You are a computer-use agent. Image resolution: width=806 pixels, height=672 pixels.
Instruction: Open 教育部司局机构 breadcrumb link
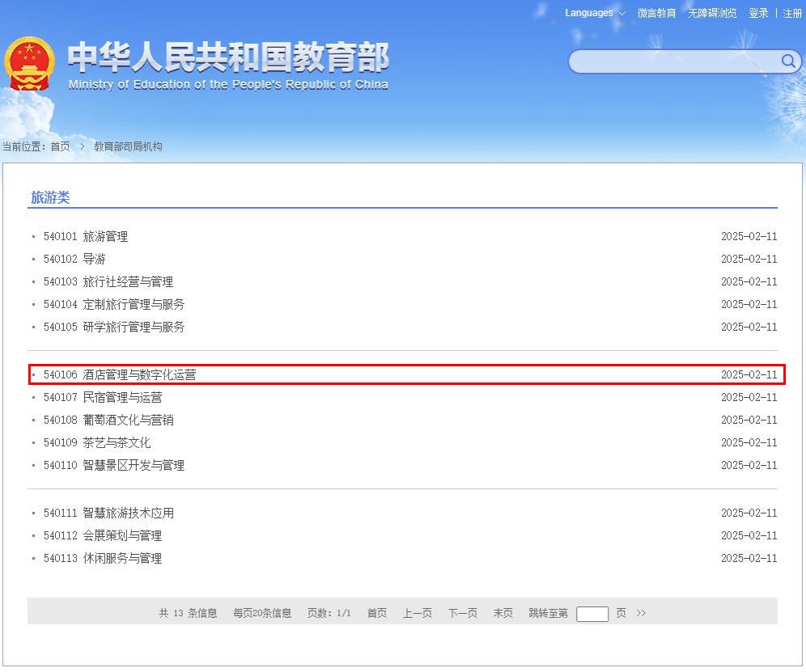point(128,146)
